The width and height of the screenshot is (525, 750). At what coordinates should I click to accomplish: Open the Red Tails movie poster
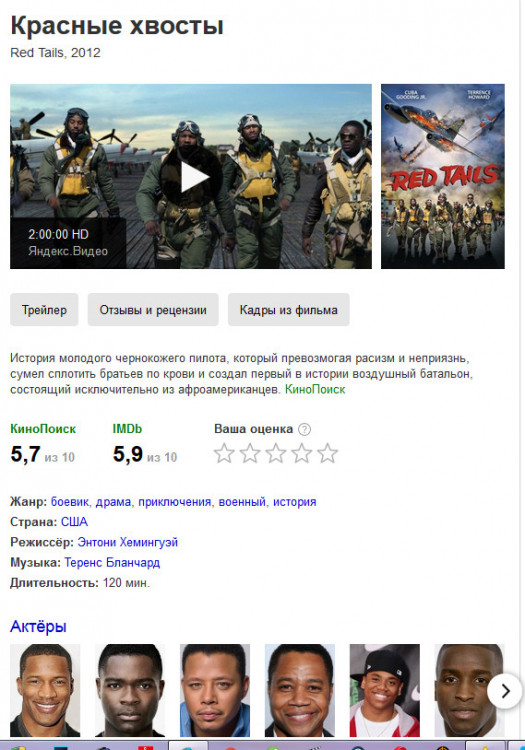click(x=443, y=176)
